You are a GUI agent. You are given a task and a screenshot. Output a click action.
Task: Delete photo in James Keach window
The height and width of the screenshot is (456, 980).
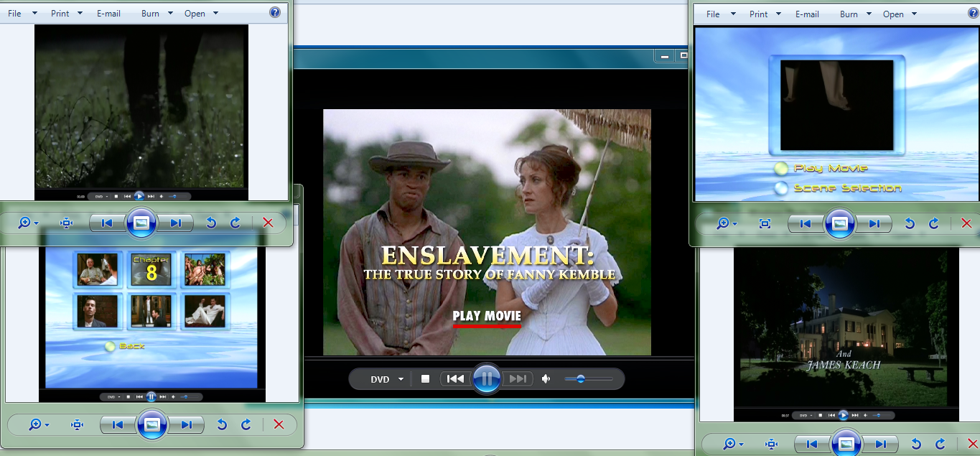pos(973,443)
